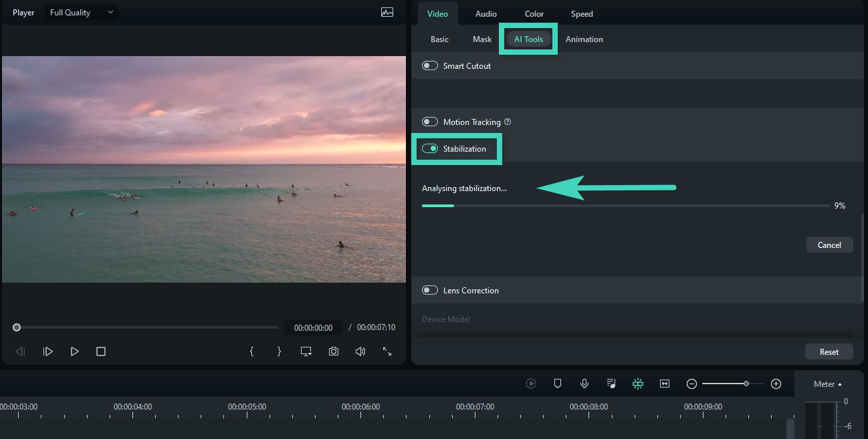Click the volume speaker icon
Viewport: 868px width, 439px height.
tap(360, 351)
